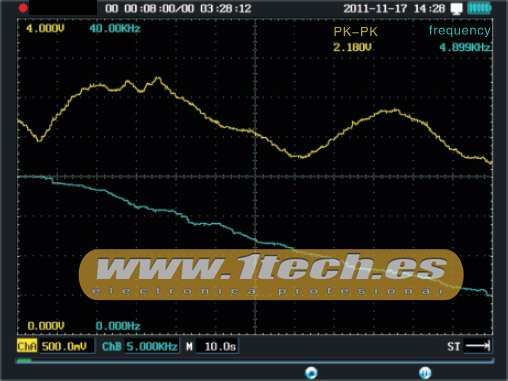
Task: Click the green progress position marker
Action: (24, 360)
